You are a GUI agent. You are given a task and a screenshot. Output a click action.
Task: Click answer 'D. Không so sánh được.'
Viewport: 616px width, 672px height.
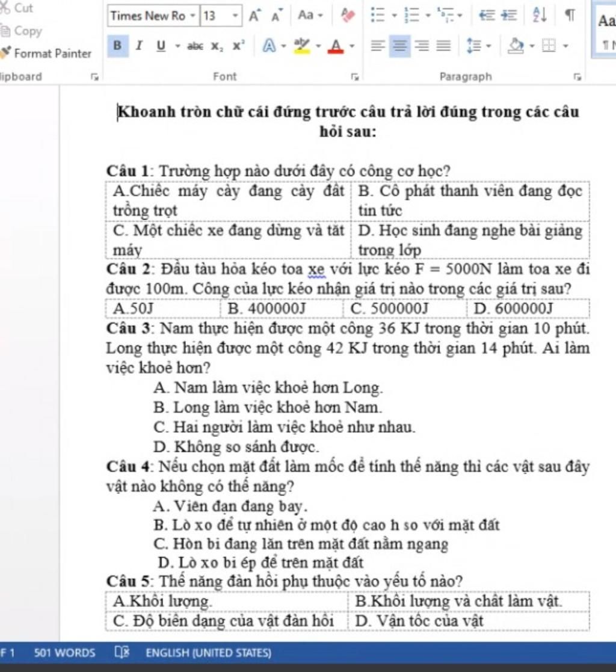[236, 447]
